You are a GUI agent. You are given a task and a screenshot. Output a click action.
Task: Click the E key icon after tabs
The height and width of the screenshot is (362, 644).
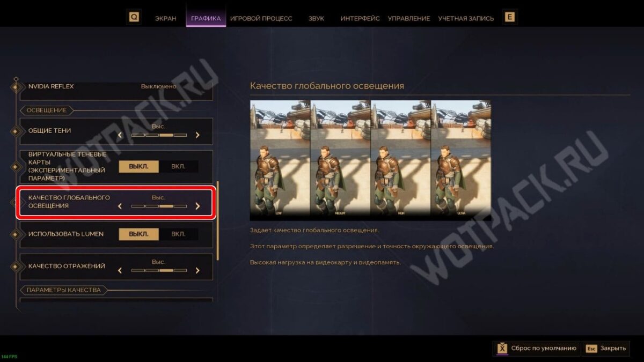point(510,17)
